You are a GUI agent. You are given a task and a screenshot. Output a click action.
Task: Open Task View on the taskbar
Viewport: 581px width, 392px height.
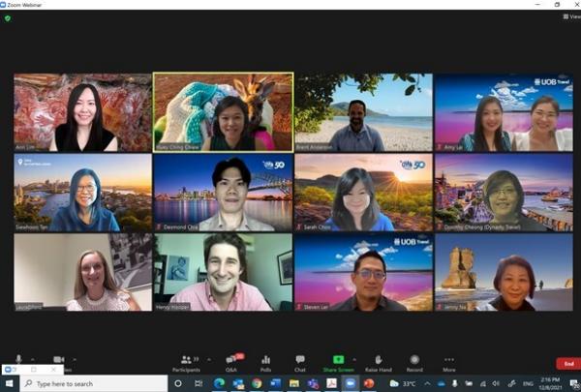pos(199,383)
